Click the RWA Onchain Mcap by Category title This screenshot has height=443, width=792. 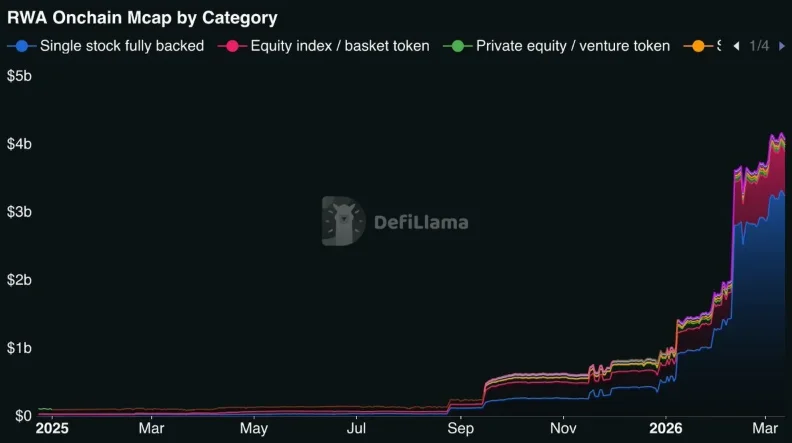142,18
